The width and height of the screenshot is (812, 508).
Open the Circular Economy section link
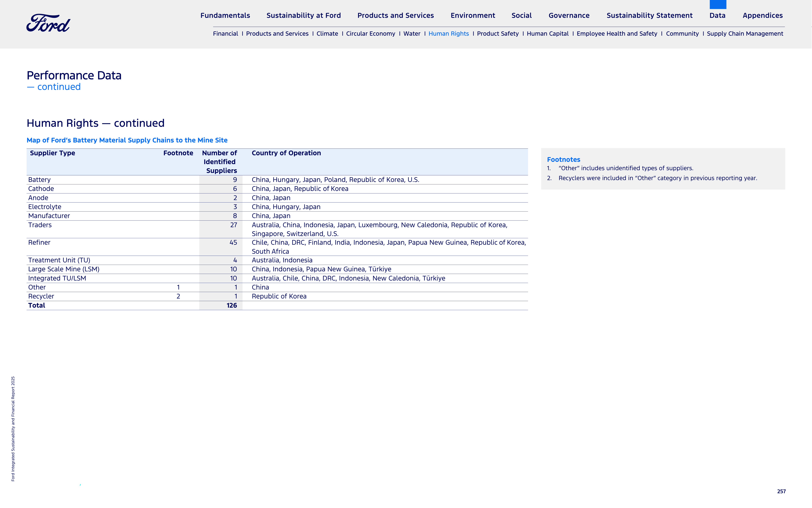(x=371, y=34)
